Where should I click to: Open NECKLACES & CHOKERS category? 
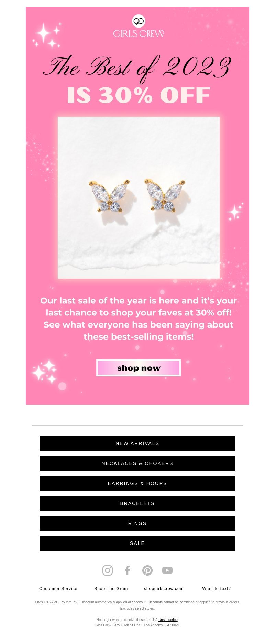point(137,463)
